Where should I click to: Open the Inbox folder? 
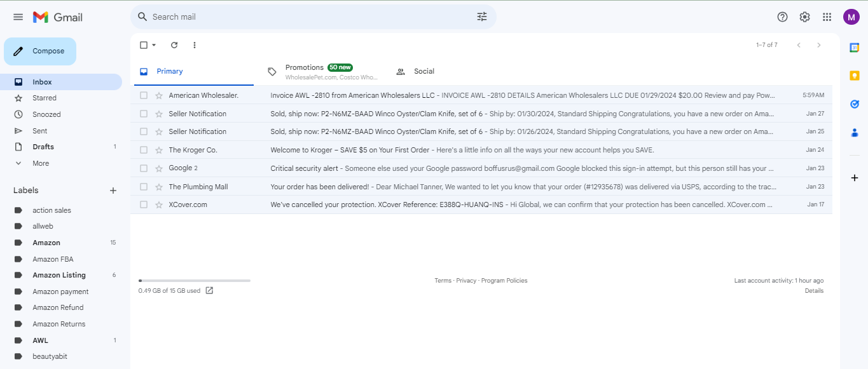tap(61, 82)
